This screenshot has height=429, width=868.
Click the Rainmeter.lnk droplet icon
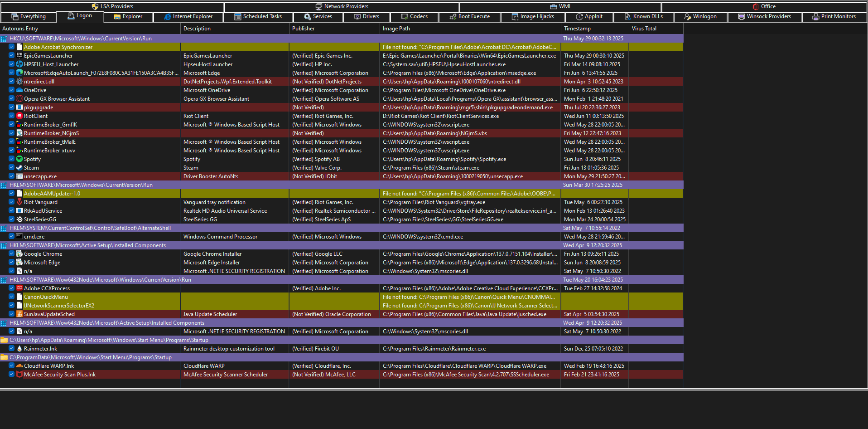(19, 349)
